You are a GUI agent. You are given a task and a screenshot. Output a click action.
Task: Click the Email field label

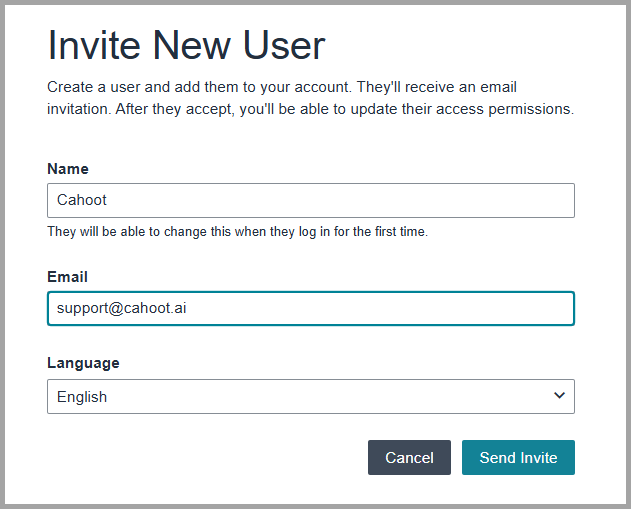click(x=67, y=277)
